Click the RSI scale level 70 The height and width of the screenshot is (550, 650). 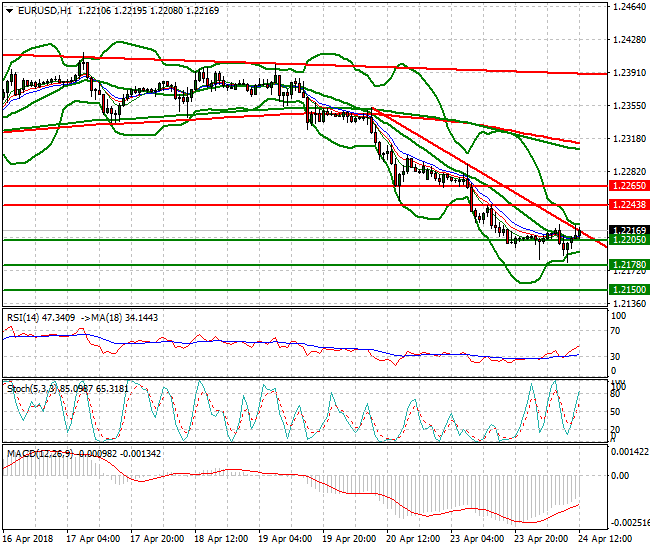point(616,331)
